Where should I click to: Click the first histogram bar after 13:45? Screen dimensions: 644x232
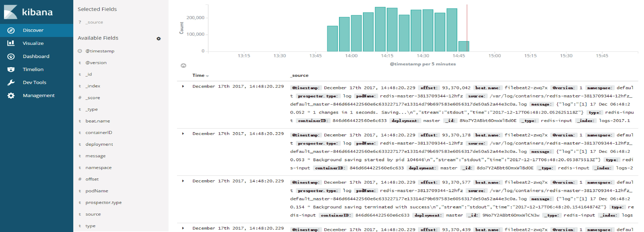332,39
